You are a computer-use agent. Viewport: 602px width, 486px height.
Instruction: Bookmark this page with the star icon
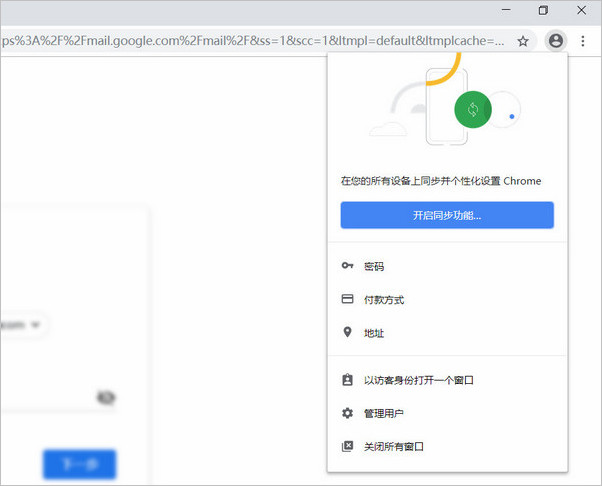[522, 41]
